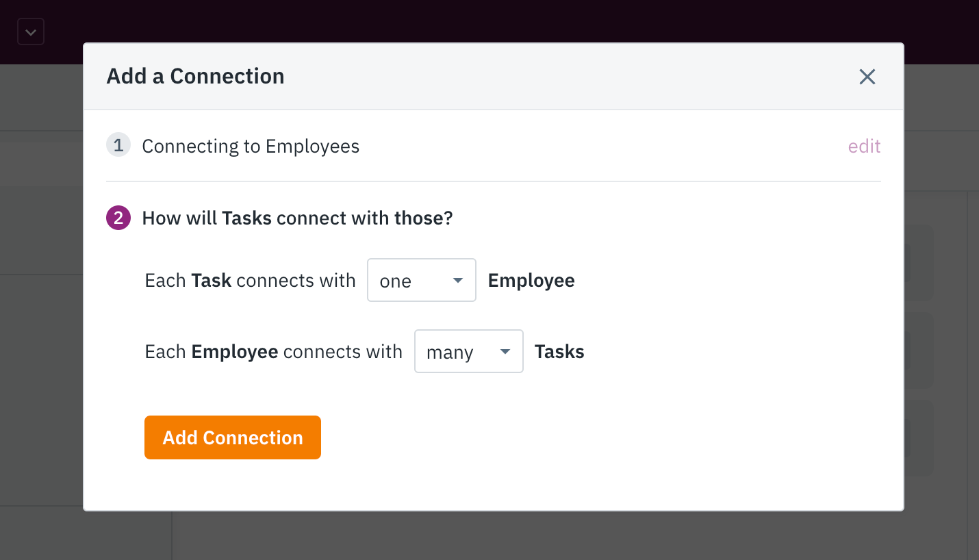Select the X icon to dismiss Add a Connection
Screen dimensions: 979x560
point(867,77)
